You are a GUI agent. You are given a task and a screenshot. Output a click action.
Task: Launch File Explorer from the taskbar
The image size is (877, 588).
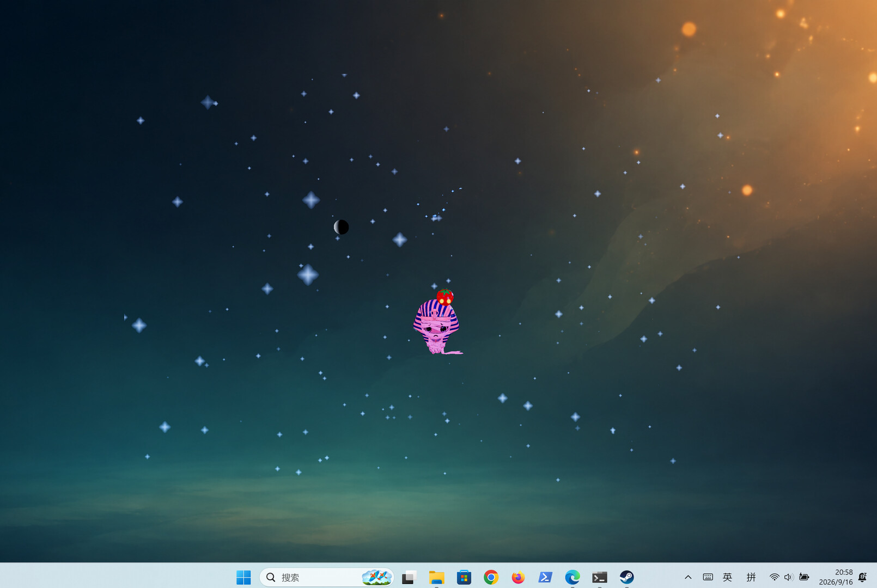coord(436,577)
